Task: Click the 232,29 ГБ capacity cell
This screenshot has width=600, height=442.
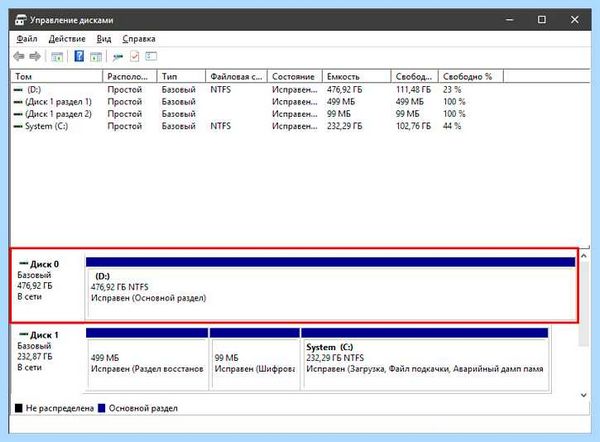Action: click(x=345, y=126)
